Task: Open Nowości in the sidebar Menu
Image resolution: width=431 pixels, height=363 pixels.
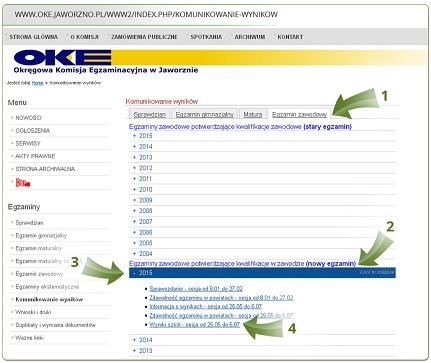Action: pyautogui.click(x=29, y=118)
